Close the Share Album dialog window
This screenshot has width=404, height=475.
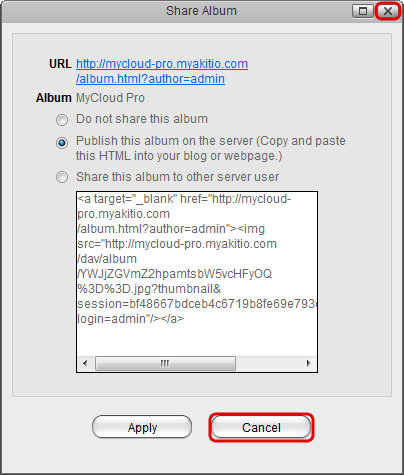point(387,11)
